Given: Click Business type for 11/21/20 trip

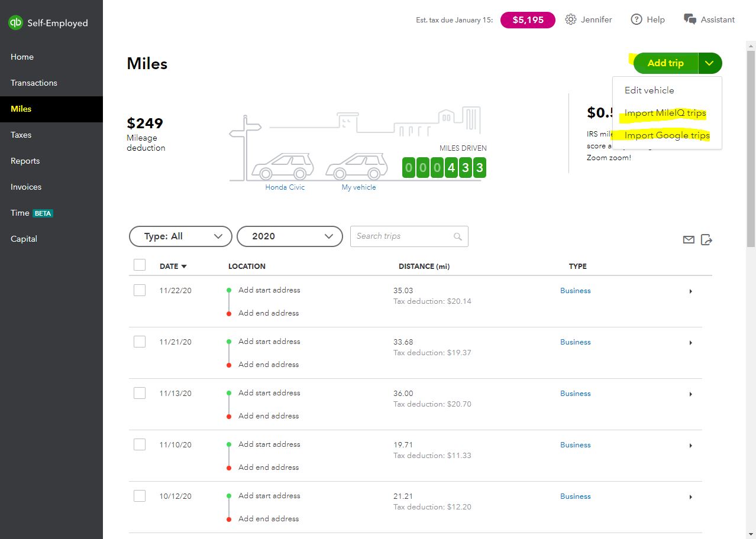Looking at the screenshot, I should pos(576,342).
